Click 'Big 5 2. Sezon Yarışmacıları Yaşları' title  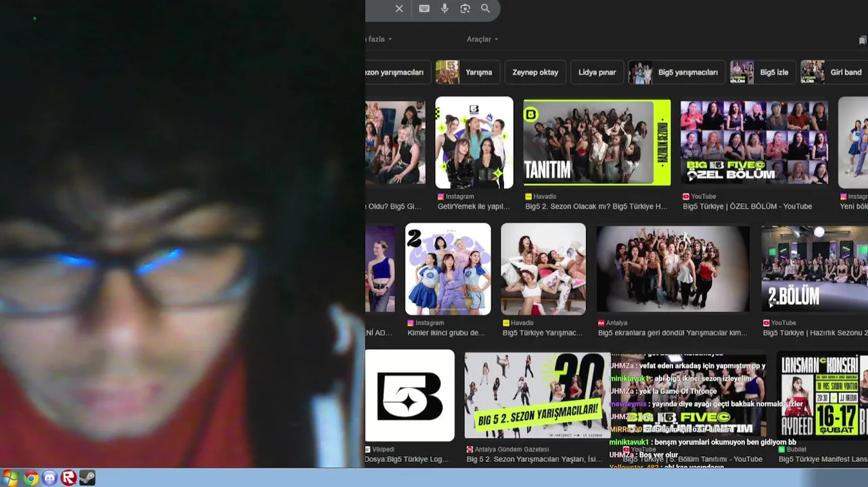pos(534,459)
